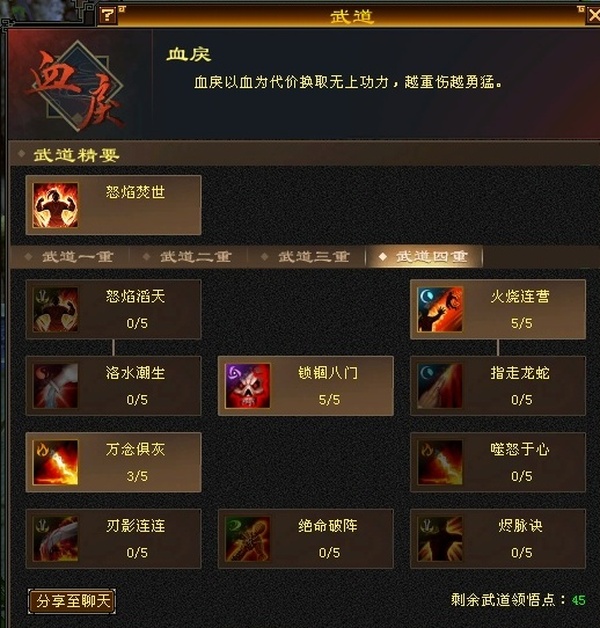600x628 pixels.
Task: Click the 万念俱灰 fire skill icon
Action: tap(55, 462)
